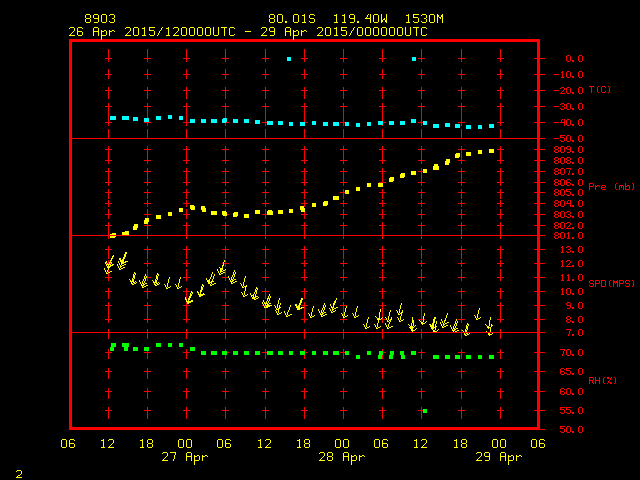Click the 10.0 wind speed scale value
Screen dimensions: 640x480
tap(571, 292)
